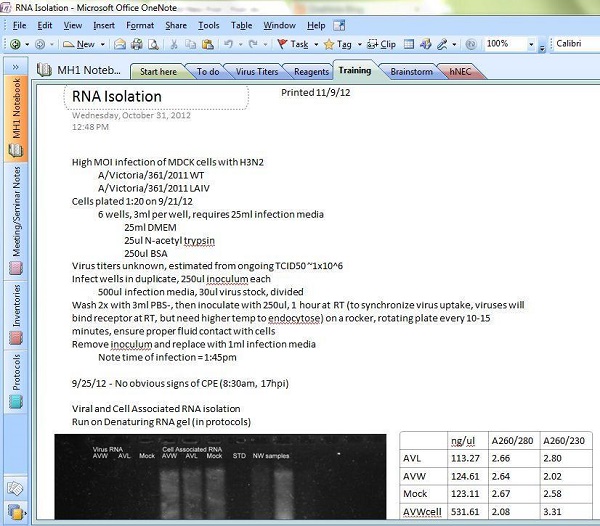Click the Calibri font name box

tap(577, 44)
